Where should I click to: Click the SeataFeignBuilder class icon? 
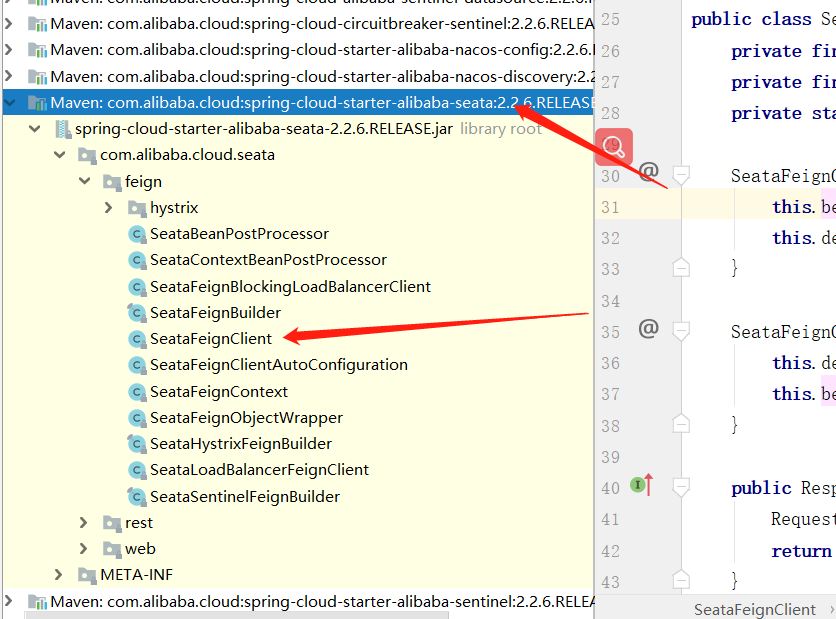point(137,313)
